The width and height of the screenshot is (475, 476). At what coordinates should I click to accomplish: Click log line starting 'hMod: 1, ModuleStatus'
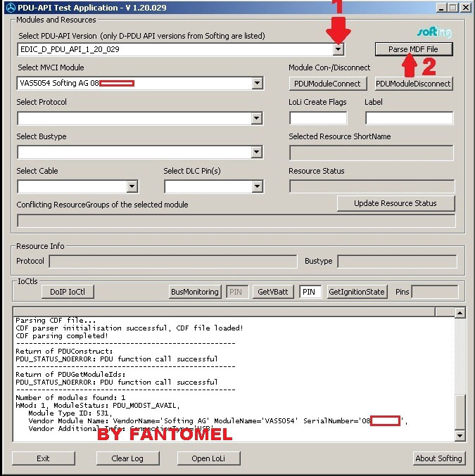pos(98,406)
